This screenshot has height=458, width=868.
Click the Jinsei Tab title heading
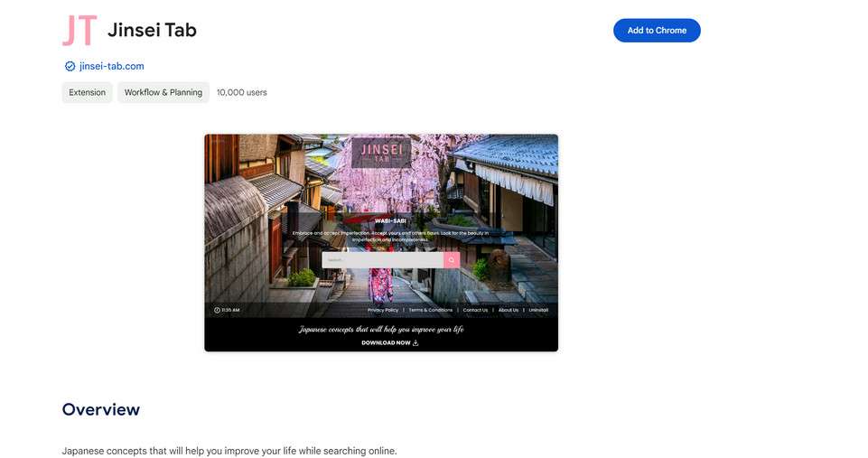[x=153, y=30]
